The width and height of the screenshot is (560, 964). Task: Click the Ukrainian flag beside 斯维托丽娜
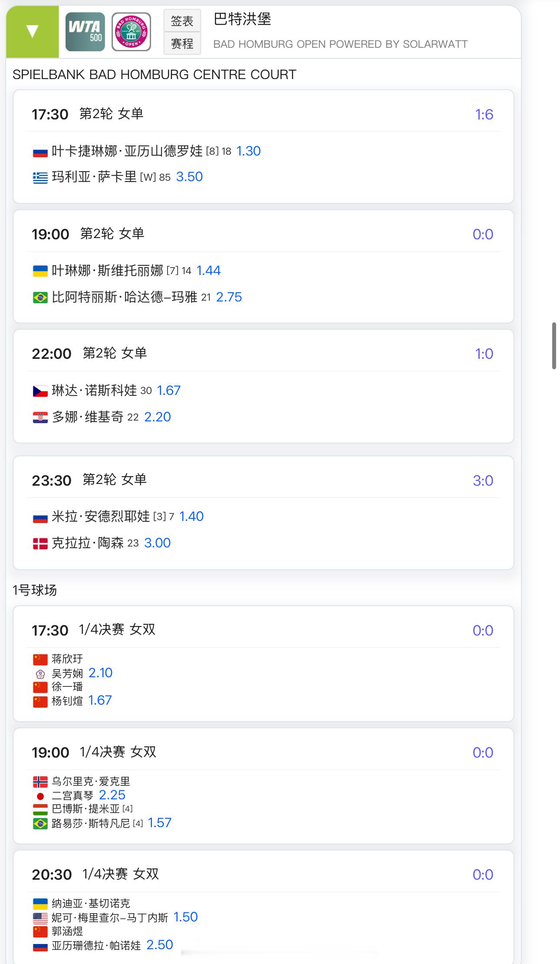click(40, 272)
